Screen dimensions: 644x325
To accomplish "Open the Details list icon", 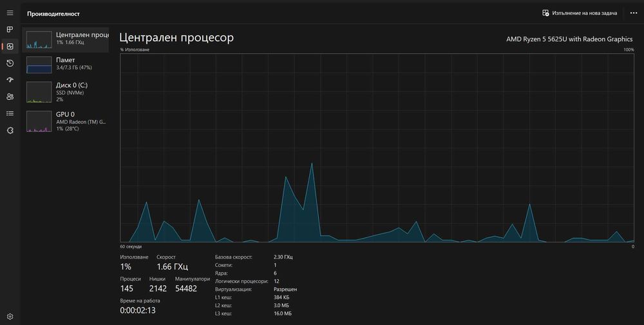I will [x=10, y=113].
